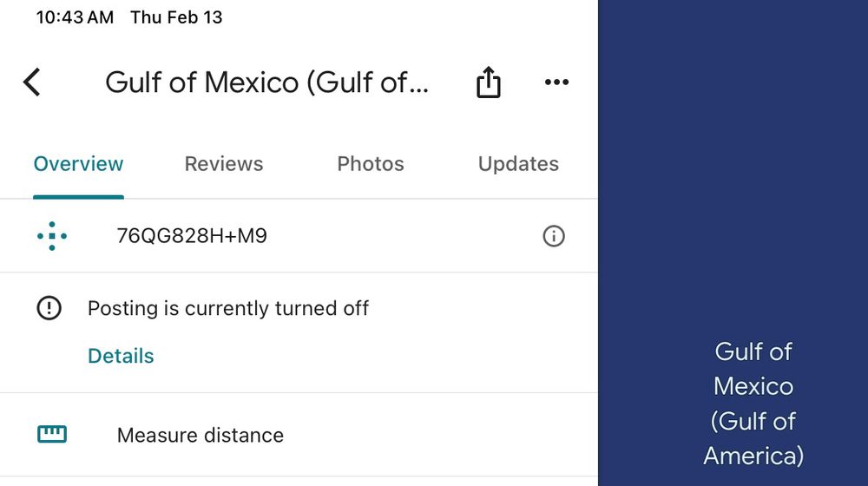Open the three-dot more options menu
The width and height of the screenshot is (868, 486).
tap(556, 82)
